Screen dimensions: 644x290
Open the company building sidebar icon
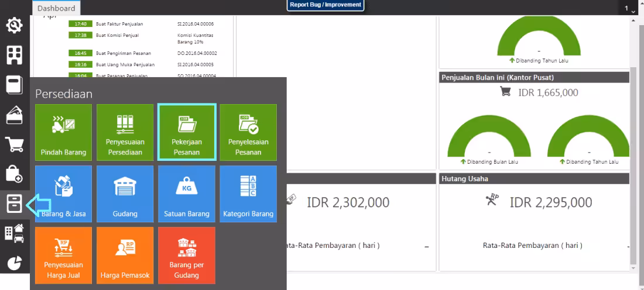tap(15, 55)
